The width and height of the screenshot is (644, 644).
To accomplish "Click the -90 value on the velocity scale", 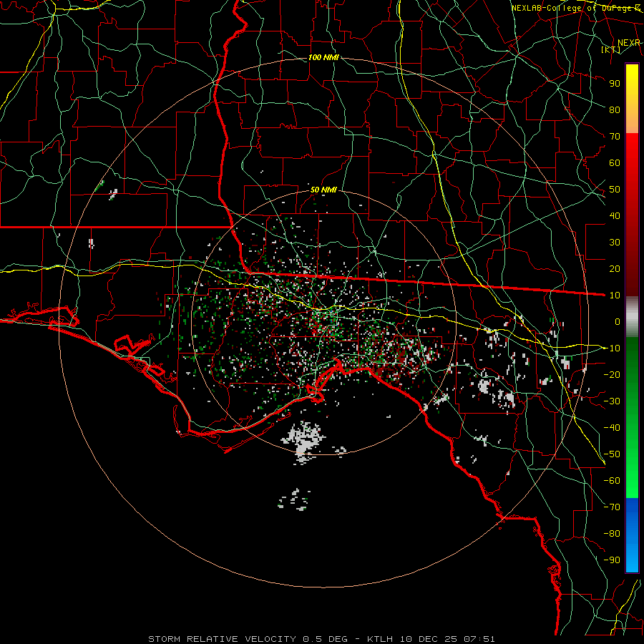I will click(612, 560).
